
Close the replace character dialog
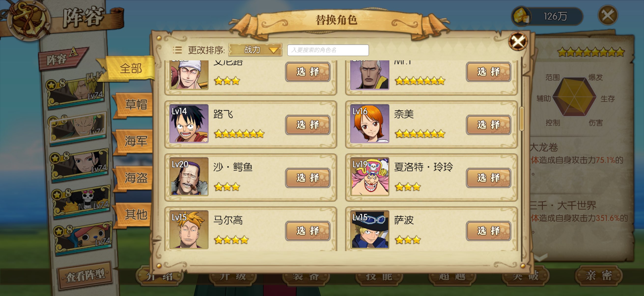[x=518, y=41]
